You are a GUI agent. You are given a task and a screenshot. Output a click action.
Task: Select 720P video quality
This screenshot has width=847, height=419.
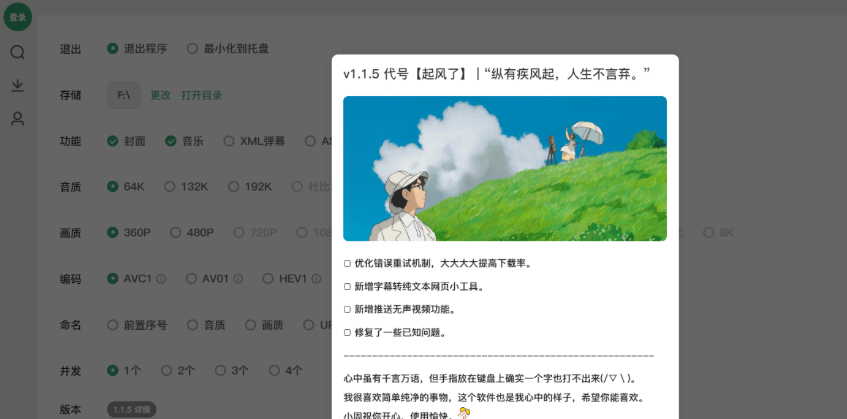[255, 233]
